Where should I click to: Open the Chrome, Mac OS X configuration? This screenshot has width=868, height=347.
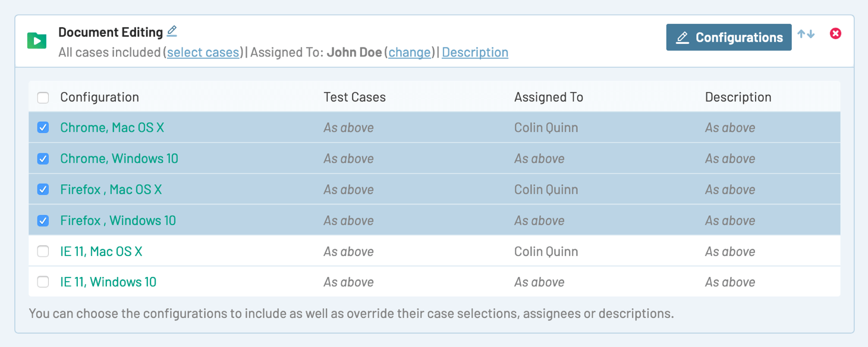(112, 128)
